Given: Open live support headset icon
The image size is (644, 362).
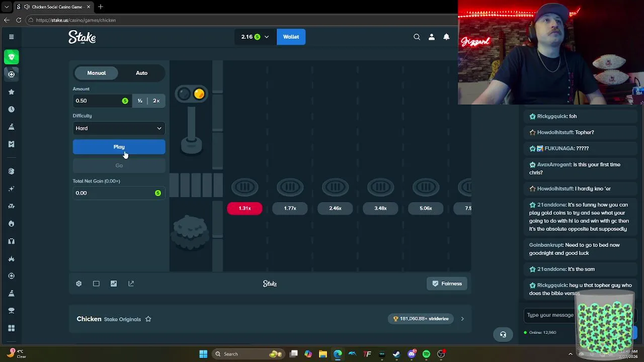Looking at the screenshot, I should [503, 334].
